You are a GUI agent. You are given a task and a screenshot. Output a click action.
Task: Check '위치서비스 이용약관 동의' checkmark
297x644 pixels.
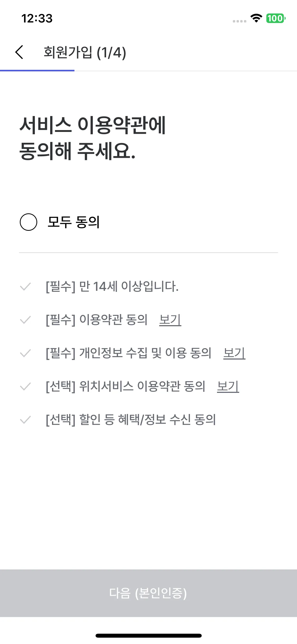(26, 387)
